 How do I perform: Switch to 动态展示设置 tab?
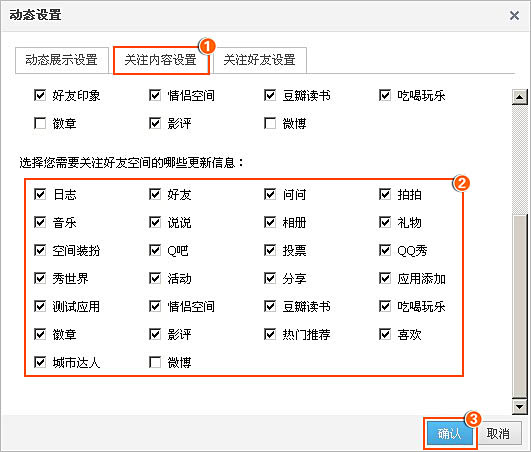62,60
